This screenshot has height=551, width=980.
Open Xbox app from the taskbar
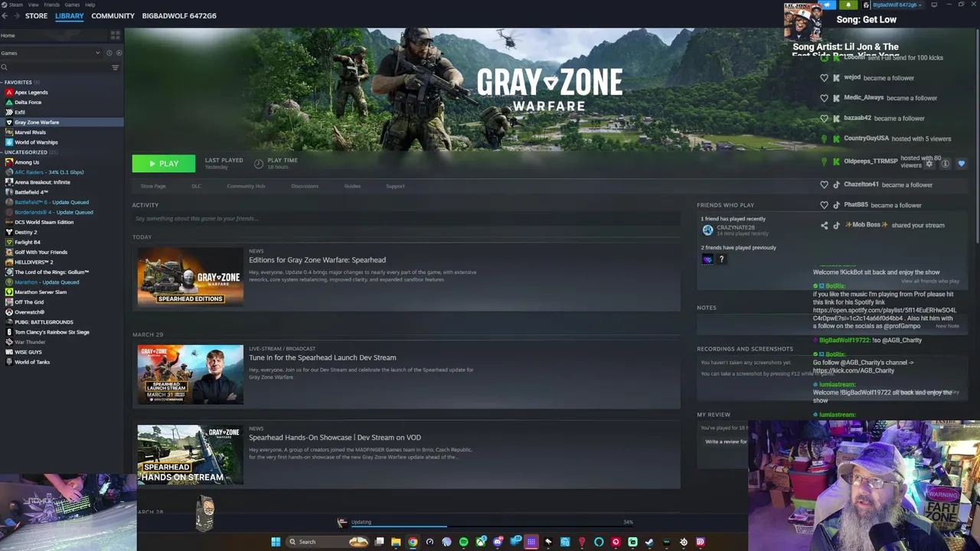[x=481, y=542]
